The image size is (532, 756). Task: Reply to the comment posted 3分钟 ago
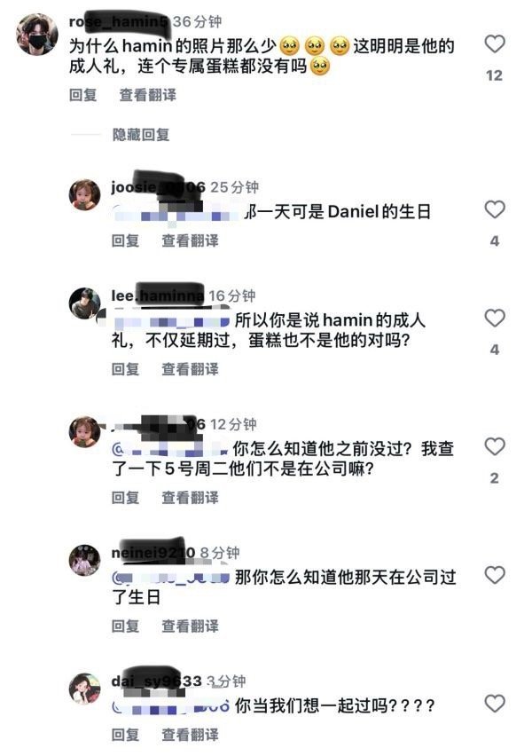point(125,735)
